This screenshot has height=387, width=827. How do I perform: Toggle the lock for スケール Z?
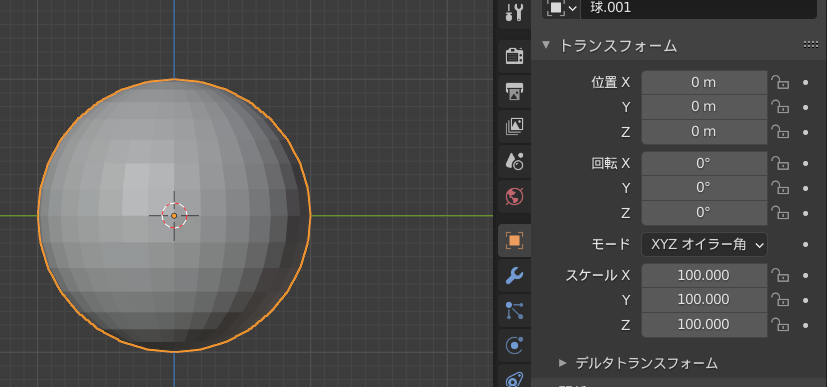coord(780,324)
